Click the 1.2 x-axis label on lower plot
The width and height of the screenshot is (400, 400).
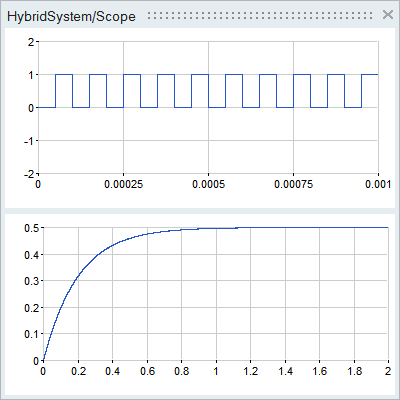[x=251, y=371]
